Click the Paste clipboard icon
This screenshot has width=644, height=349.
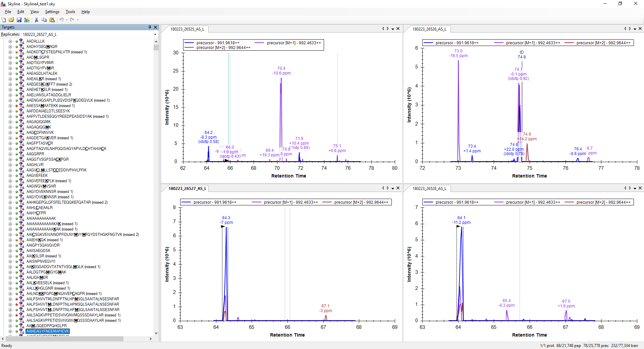click(x=52, y=20)
